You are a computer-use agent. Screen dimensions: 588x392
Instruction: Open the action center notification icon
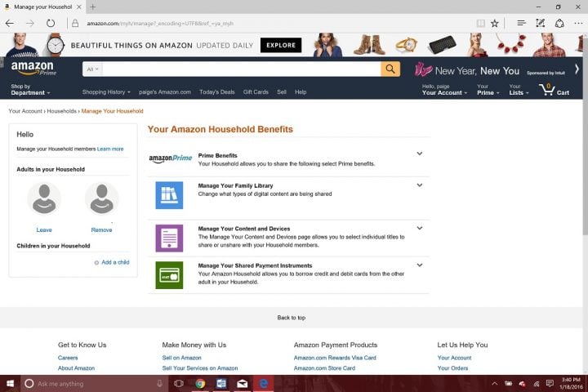[550, 383]
